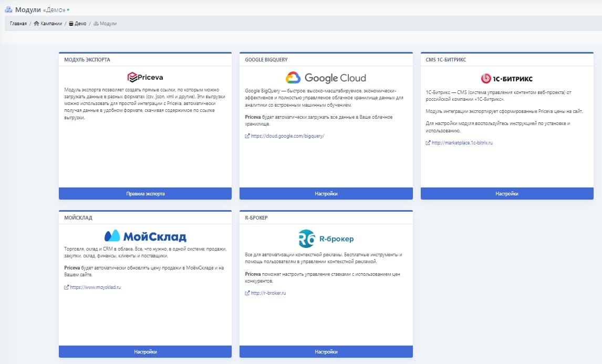Follow the cloud.google.com/bigquery link

coord(287,136)
